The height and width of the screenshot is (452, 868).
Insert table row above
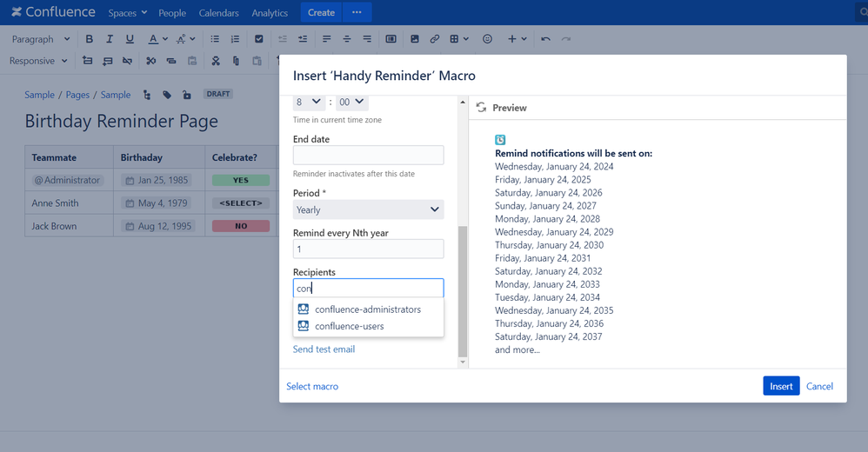pos(88,61)
